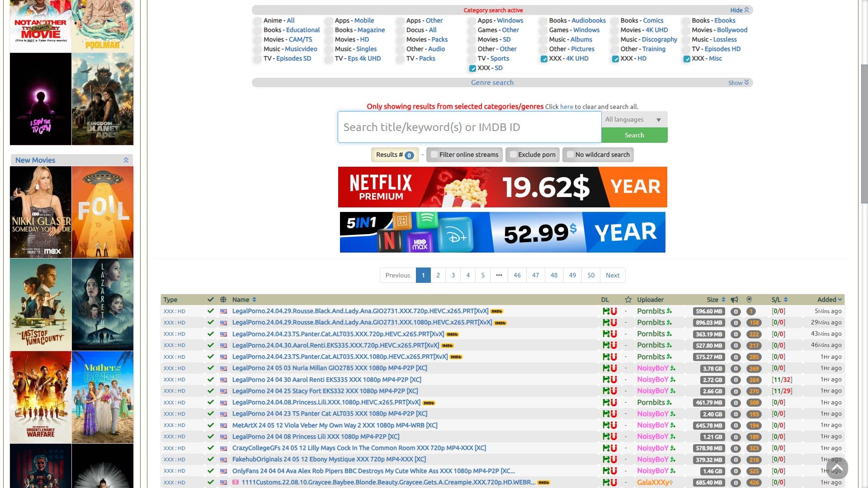
Task: Click 'here' to clear category filters
Action: 566,107
